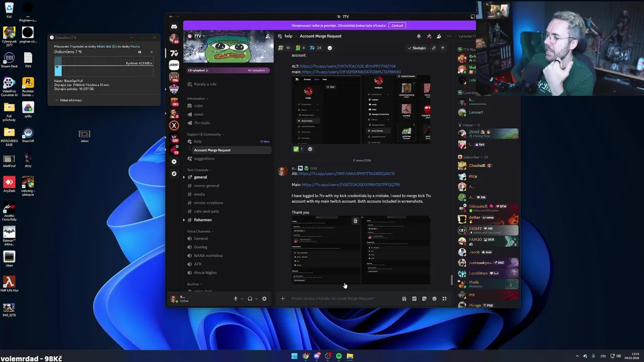Open the ALT 7tv.app user link ending 4Z7S4
This screenshot has height=362, width=644.
pos(348,66)
